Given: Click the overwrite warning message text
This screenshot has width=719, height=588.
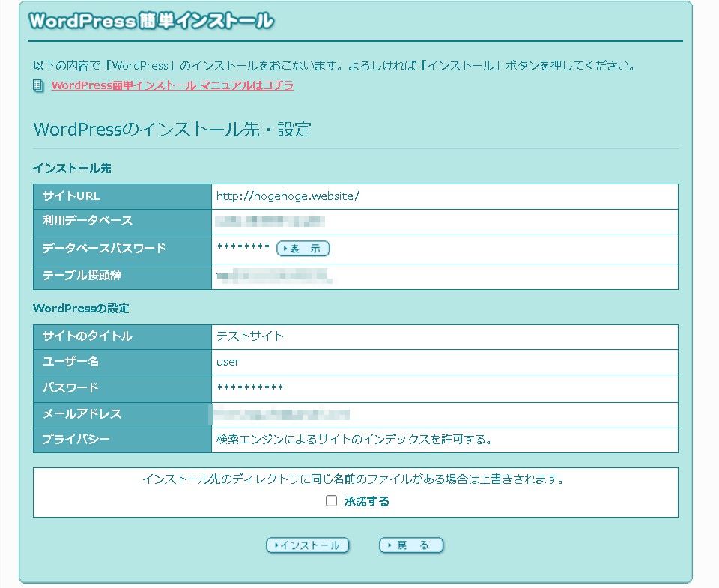Looking at the screenshot, I should pyautogui.click(x=353, y=479).
